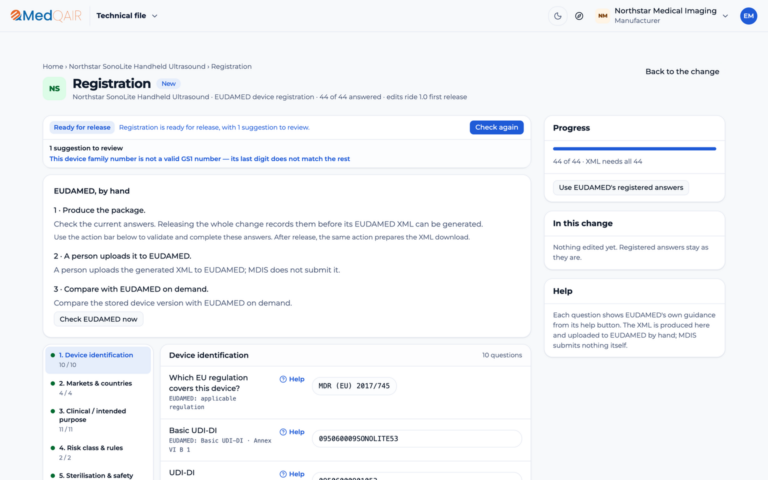Viewport: 768px width, 480px height.
Task: Open Northstar SonoLite Handheld Ultrasound breadcrumb
Action: (x=137, y=67)
